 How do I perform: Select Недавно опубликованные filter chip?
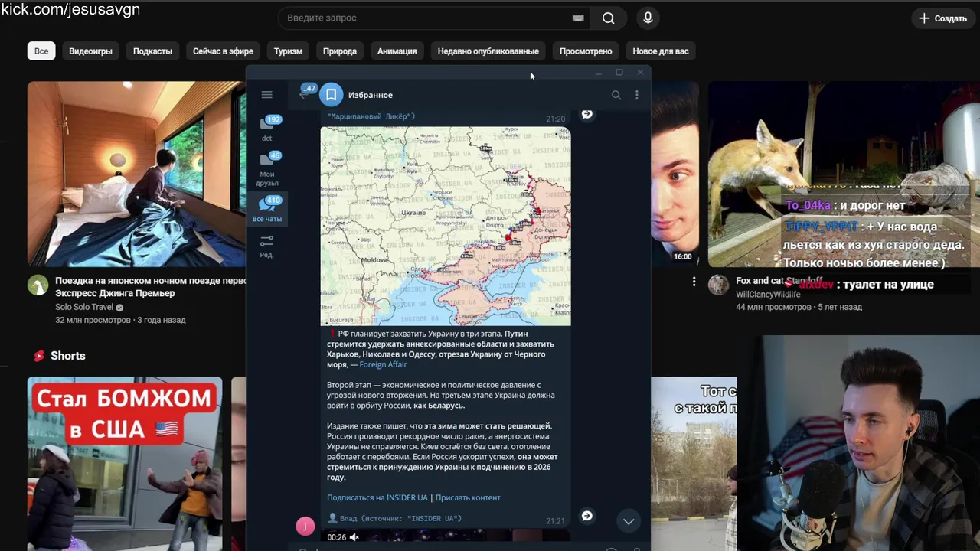[x=488, y=51]
